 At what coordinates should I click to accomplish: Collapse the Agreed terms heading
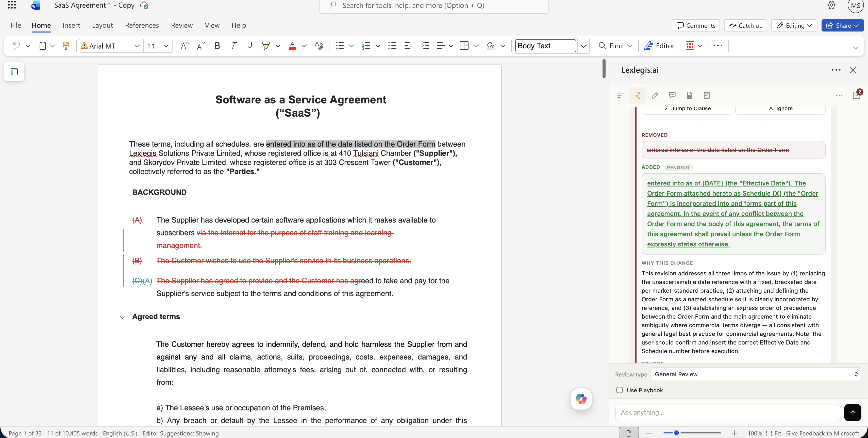pos(123,317)
